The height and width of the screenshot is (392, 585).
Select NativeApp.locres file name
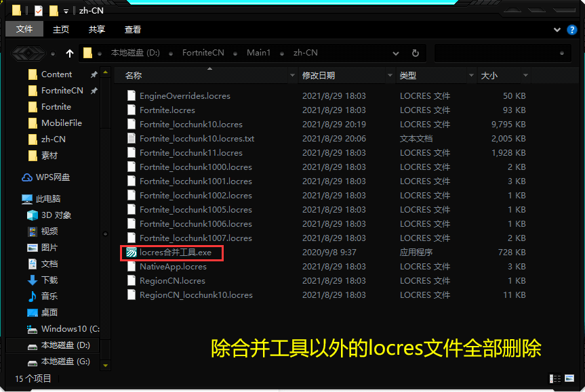coord(173,267)
